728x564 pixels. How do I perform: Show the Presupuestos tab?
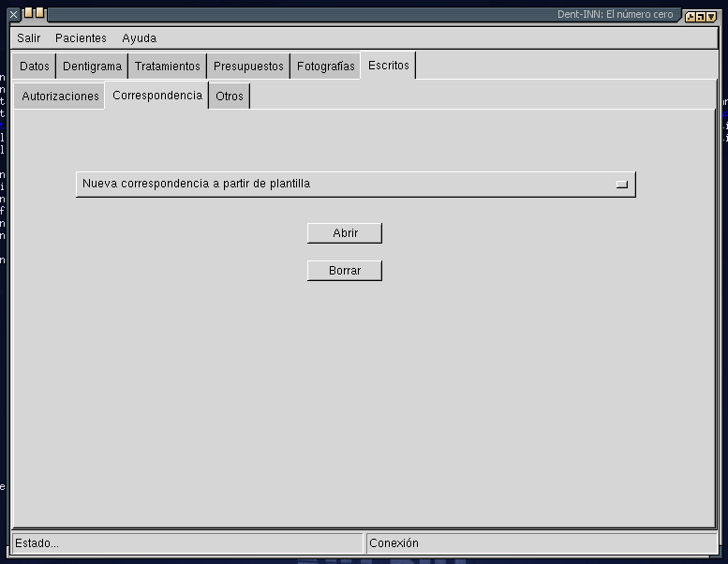248,67
